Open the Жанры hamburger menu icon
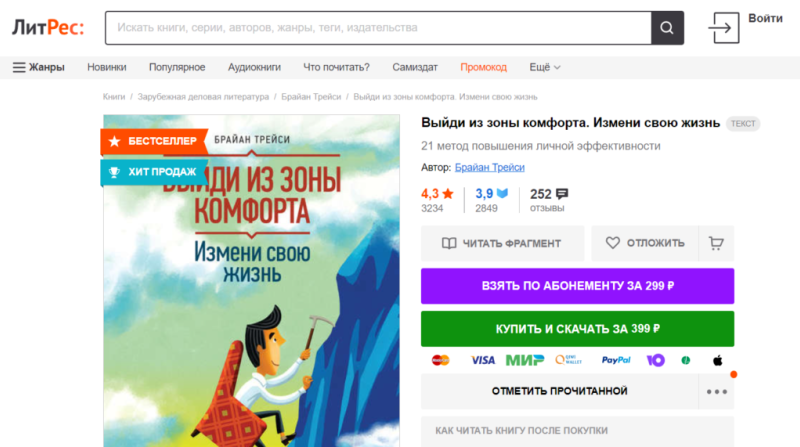 [19, 67]
